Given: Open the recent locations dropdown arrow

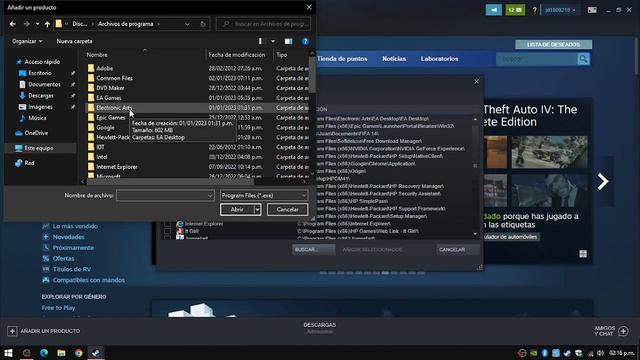Looking at the screenshot, I should click(38, 24).
